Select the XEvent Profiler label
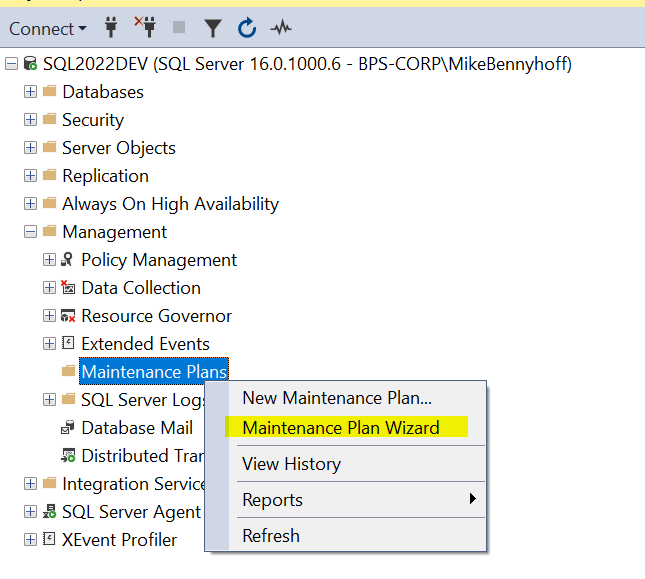The width and height of the screenshot is (645, 579). [119, 540]
